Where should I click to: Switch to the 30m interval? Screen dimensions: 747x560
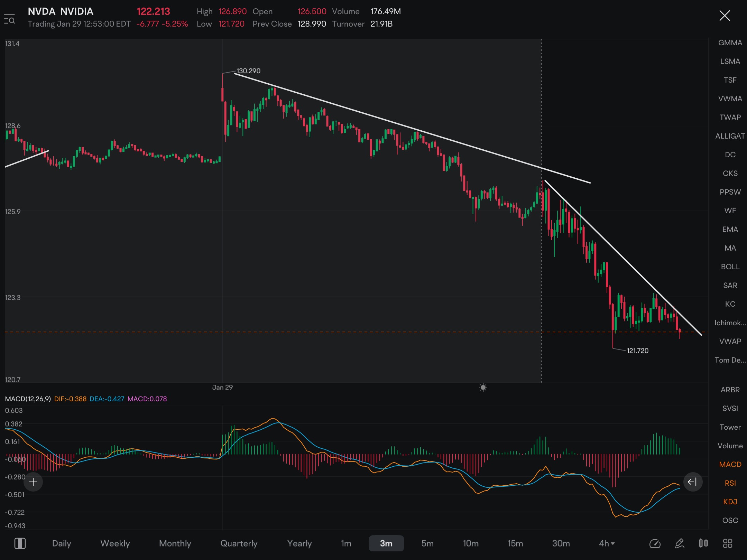click(561, 543)
